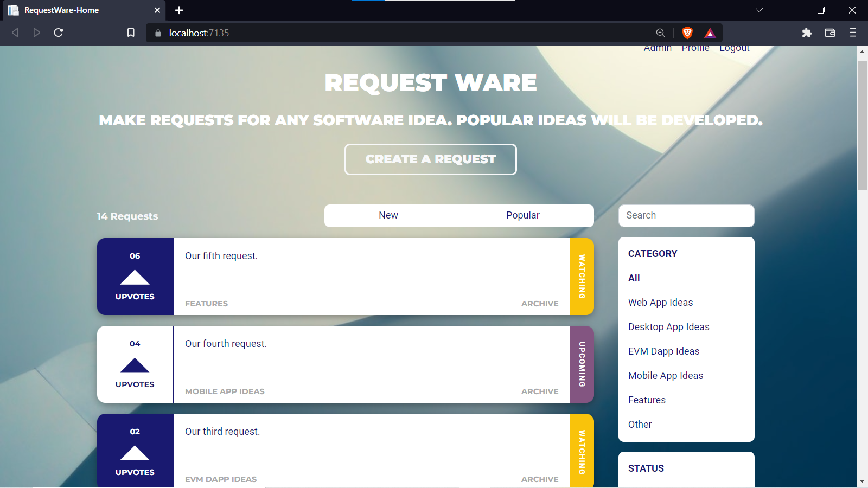Upvote the fifth request
Screen dimensions: 868x488
[x=135, y=279]
